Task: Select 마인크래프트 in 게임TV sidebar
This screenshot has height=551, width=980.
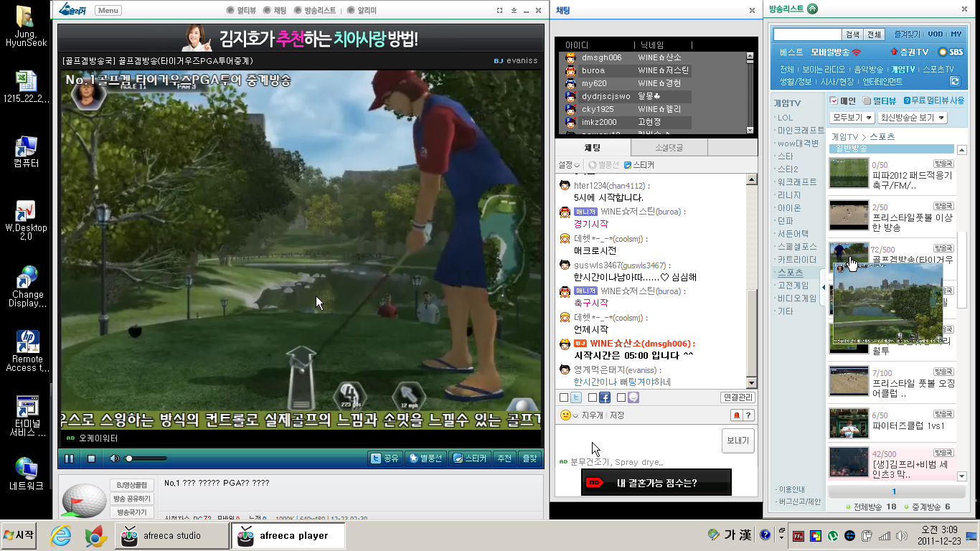Action: coord(801,131)
